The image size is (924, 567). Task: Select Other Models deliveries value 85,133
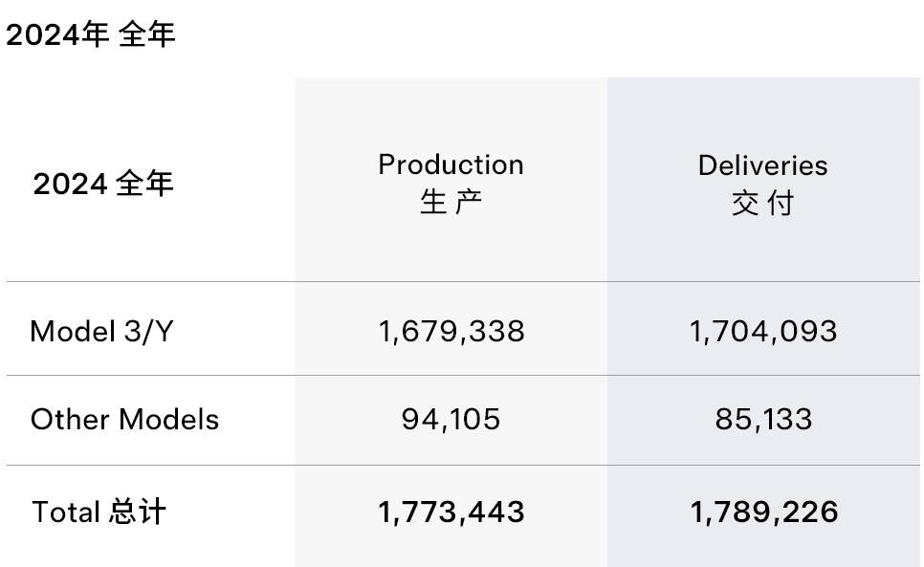tap(763, 419)
